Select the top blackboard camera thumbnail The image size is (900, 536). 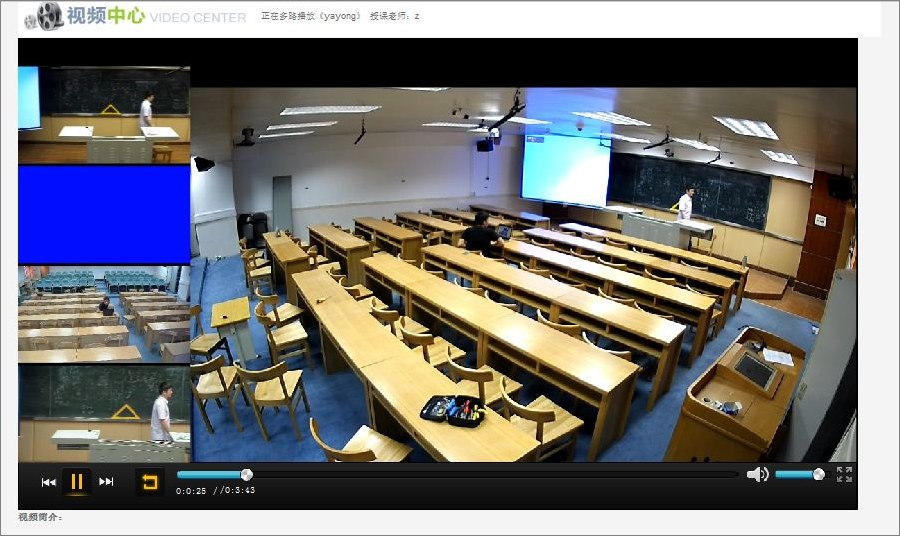click(x=104, y=115)
